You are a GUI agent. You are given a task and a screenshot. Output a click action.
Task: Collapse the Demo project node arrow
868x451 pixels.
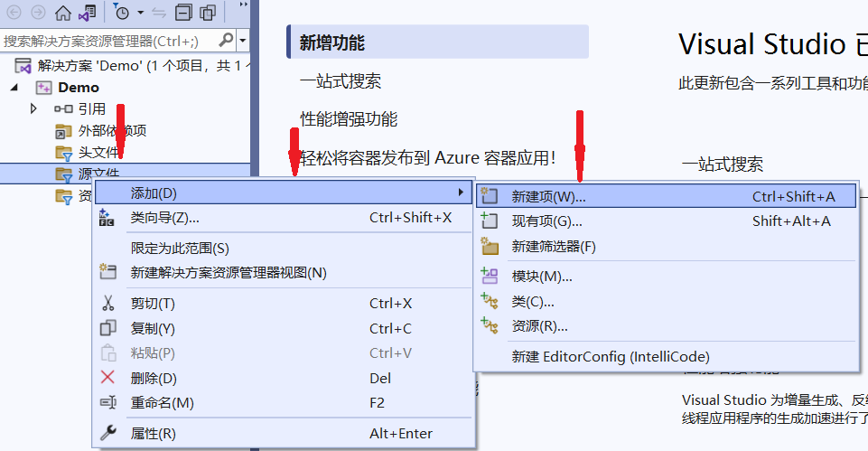coord(14,87)
